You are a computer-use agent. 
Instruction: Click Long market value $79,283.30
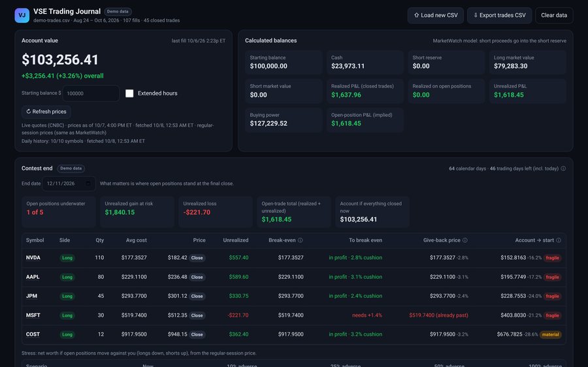coord(510,66)
